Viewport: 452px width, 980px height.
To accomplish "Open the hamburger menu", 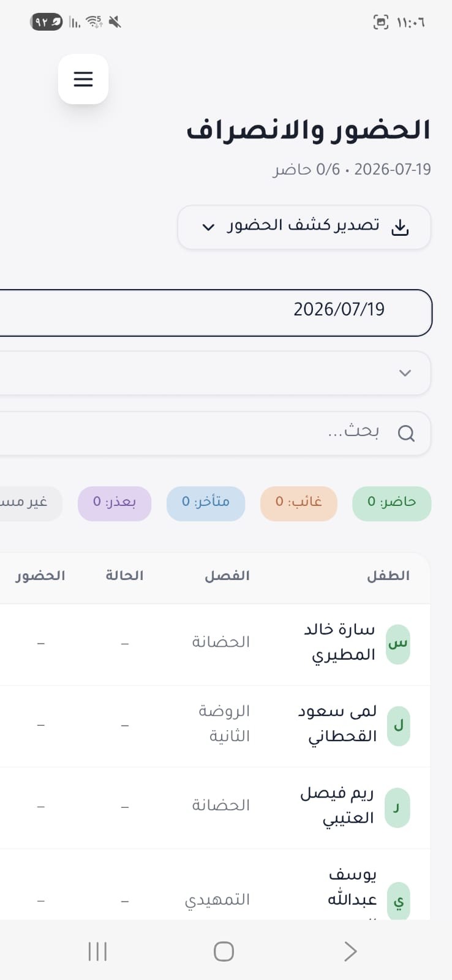I will pyautogui.click(x=83, y=79).
